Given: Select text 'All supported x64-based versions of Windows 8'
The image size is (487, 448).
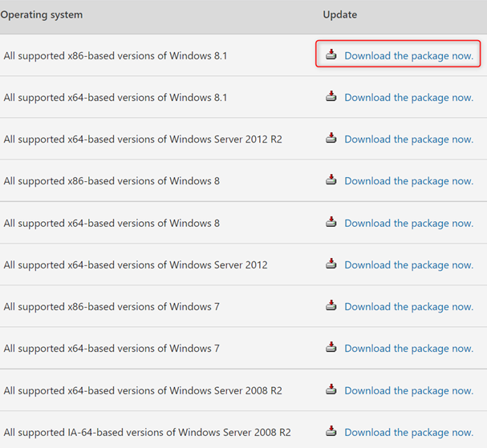Looking at the screenshot, I should pos(112,224).
